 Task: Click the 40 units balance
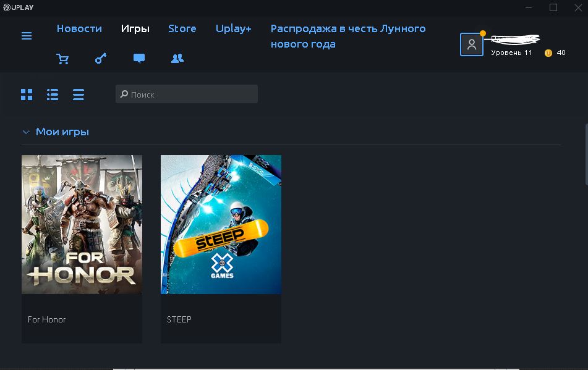561,53
